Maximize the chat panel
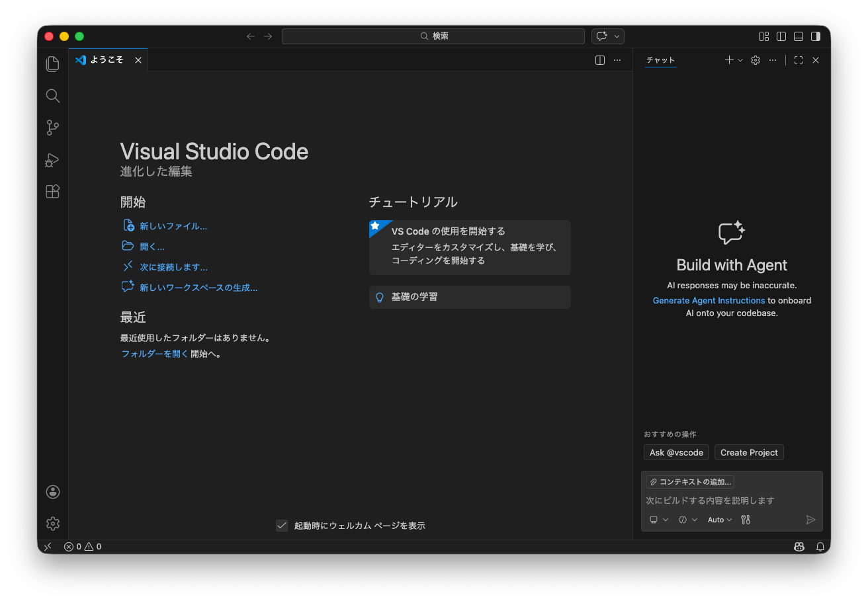This screenshot has height=603, width=868. pyautogui.click(x=799, y=60)
